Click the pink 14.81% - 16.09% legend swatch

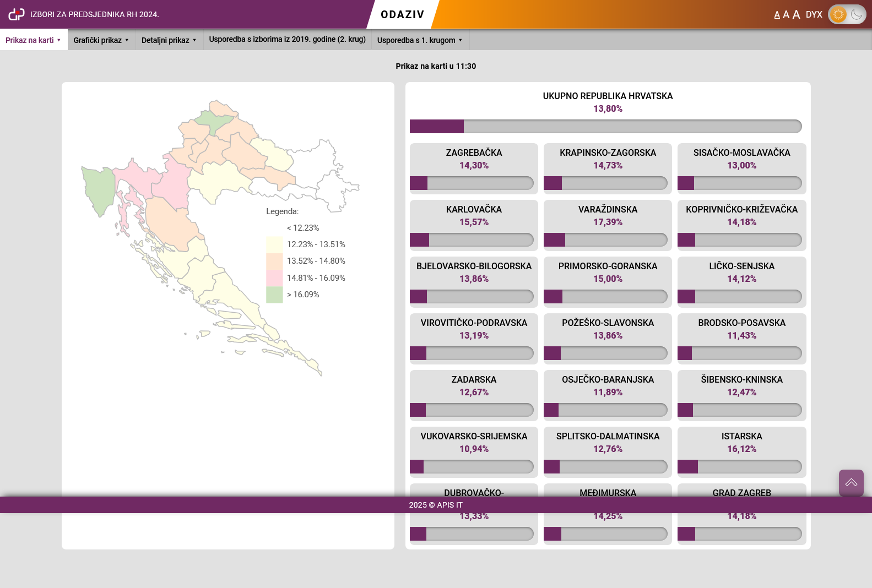[274, 278]
